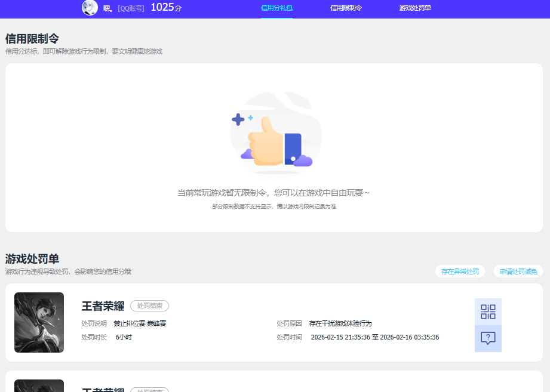550x392 pixels.
Task: Click 存在干扰游戏体验行为 reason text
Action: [340, 323]
